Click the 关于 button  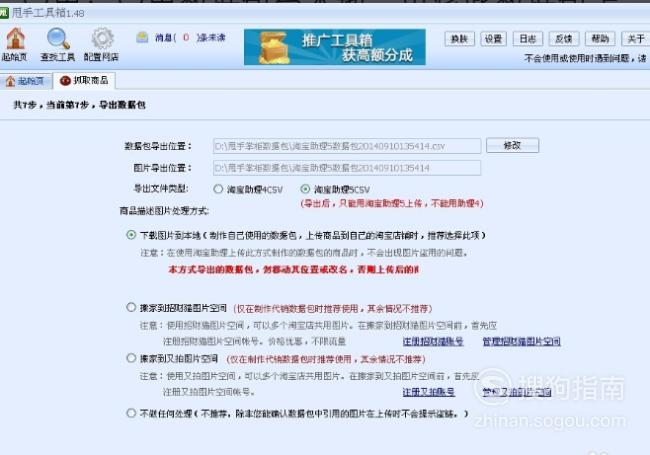pyautogui.click(x=635, y=39)
